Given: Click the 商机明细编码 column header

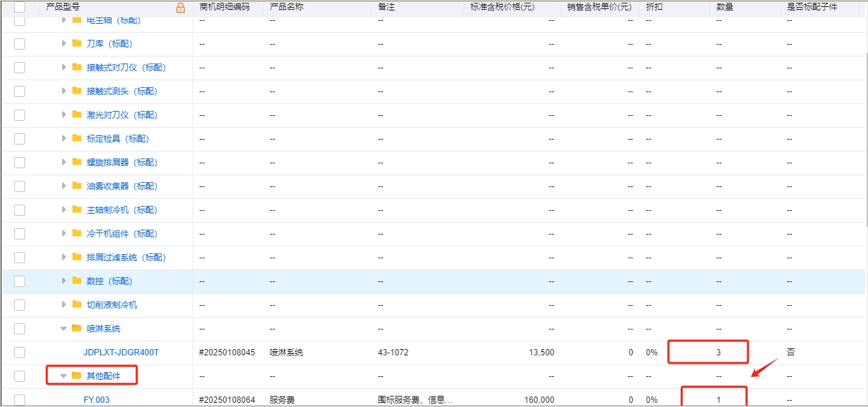Looking at the screenshot, I should click(224, 7).
